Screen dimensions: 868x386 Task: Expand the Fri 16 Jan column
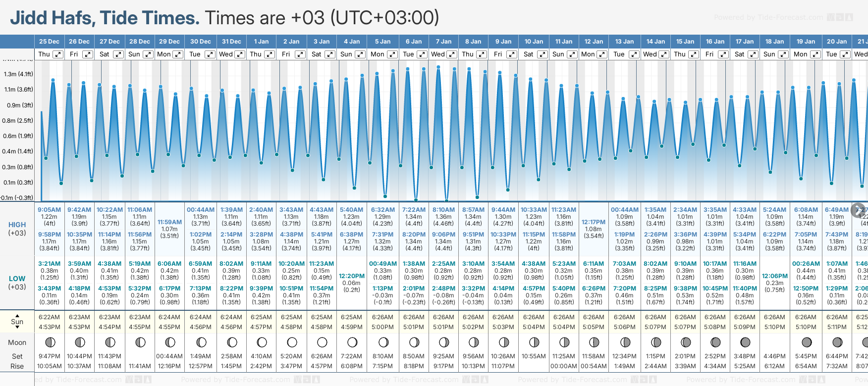(x=723, y=54)
